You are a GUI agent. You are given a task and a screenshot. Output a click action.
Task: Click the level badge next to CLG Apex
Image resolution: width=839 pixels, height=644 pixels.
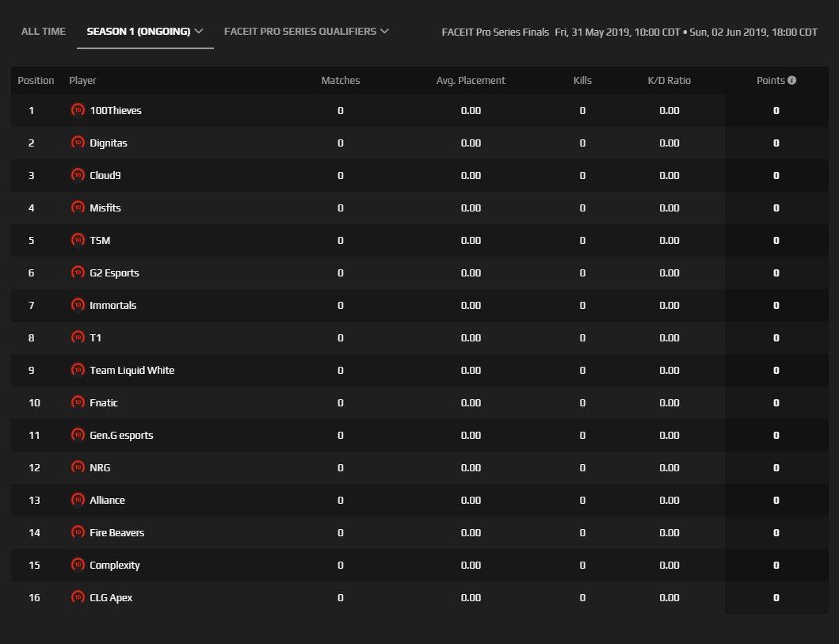tap(78, 597)
